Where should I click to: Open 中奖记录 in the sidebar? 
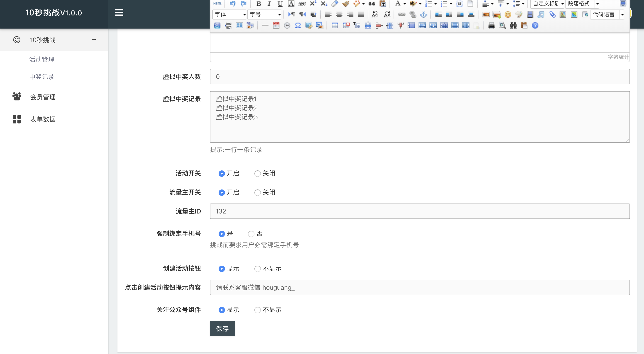point(41,77)
